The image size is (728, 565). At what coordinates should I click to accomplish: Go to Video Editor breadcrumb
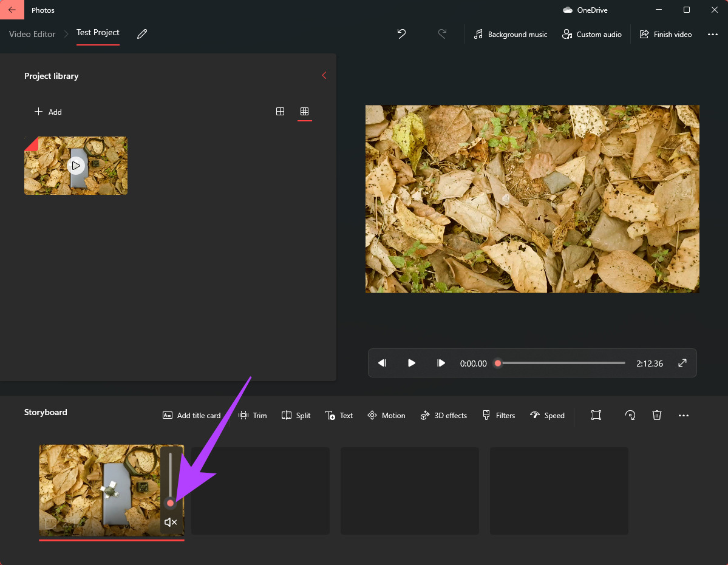tap(32, 34)
